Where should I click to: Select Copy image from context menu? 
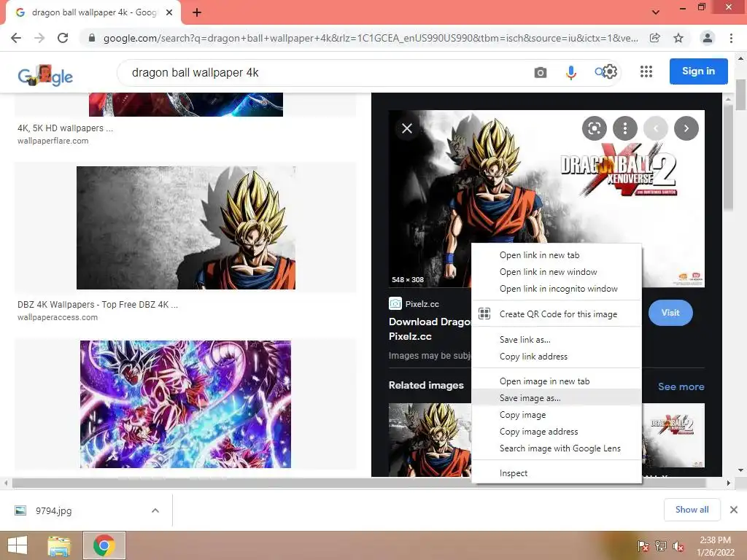click(x=557, y=415)
